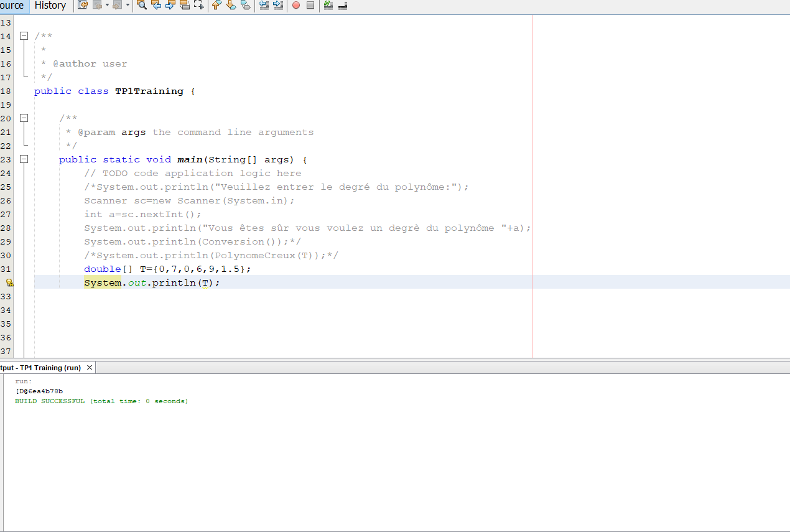
Task: Click the "Veuillez entrer le degré" comment line
Action: pos(277,187)
